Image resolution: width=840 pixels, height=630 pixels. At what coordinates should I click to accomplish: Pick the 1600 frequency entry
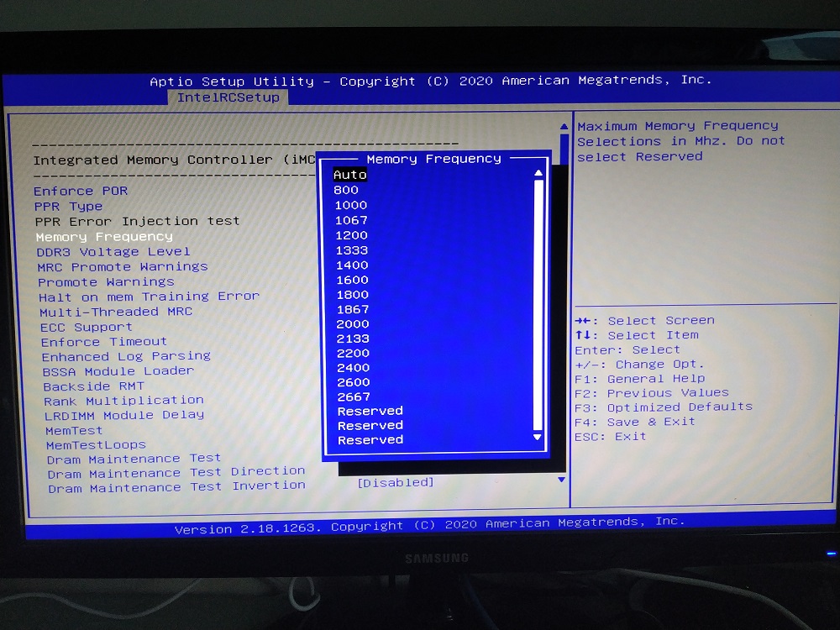point(352,280)
